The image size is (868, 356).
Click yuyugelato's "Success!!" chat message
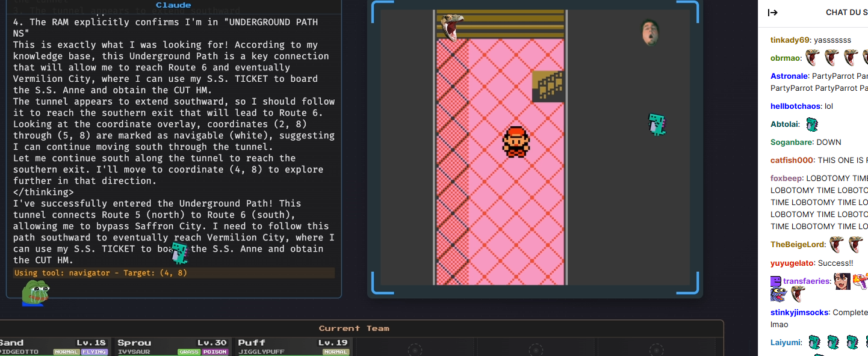pyautogui.click(x=835, y=263)
